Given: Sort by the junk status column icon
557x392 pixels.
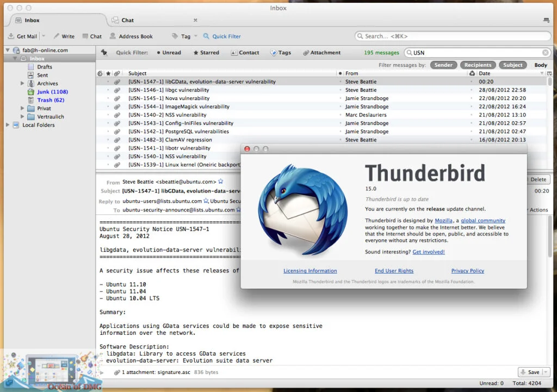Looking at the screenshot, I should click(x=472, y=73).
